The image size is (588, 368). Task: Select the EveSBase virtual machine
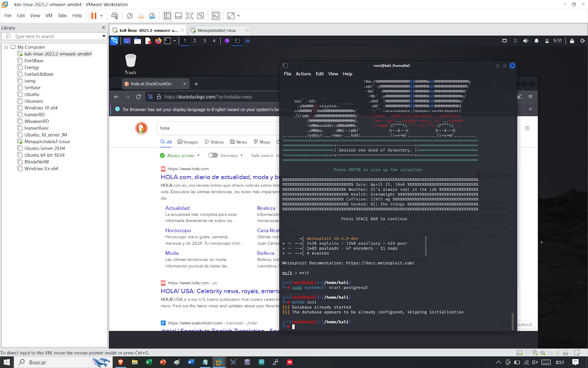tap(34, 61)
